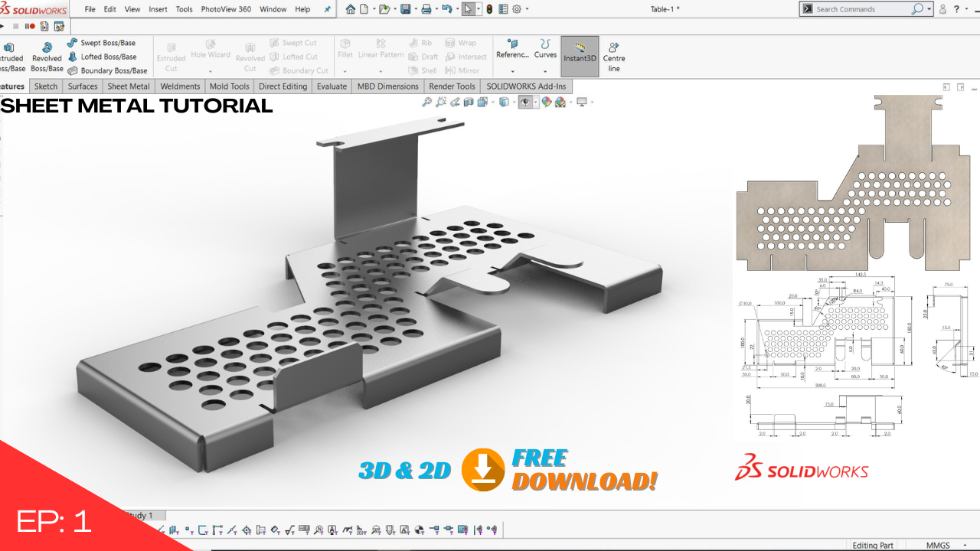This screenshot has height=551, width=980.
Task: Expand the Reference Geometry dropdown arrow
Action: click(512, 71)
